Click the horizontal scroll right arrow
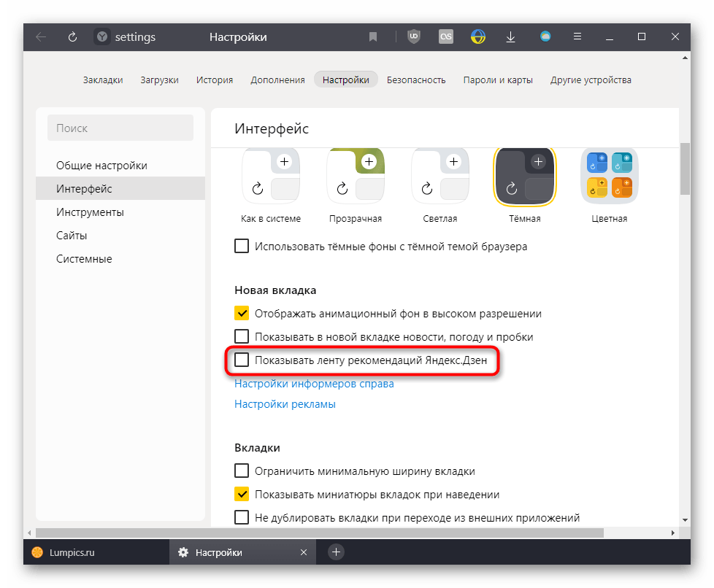Viewport: 714px width, 588px height. (672, 533)
